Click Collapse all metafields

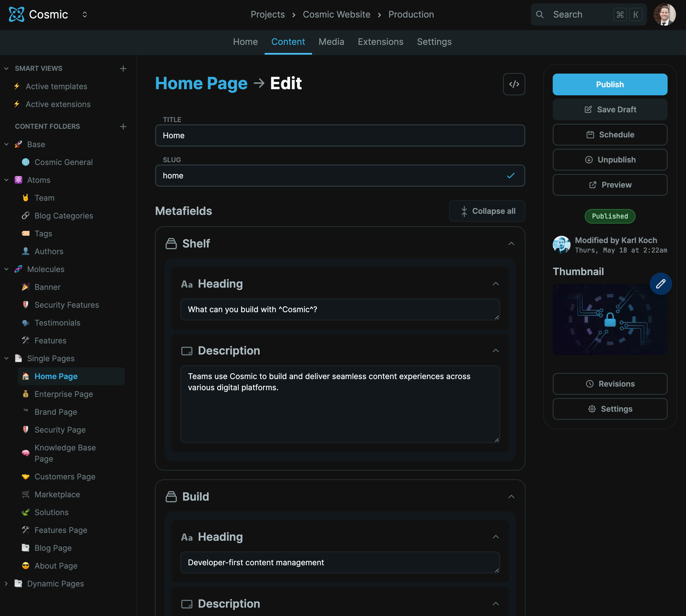[x=487, y=211]
